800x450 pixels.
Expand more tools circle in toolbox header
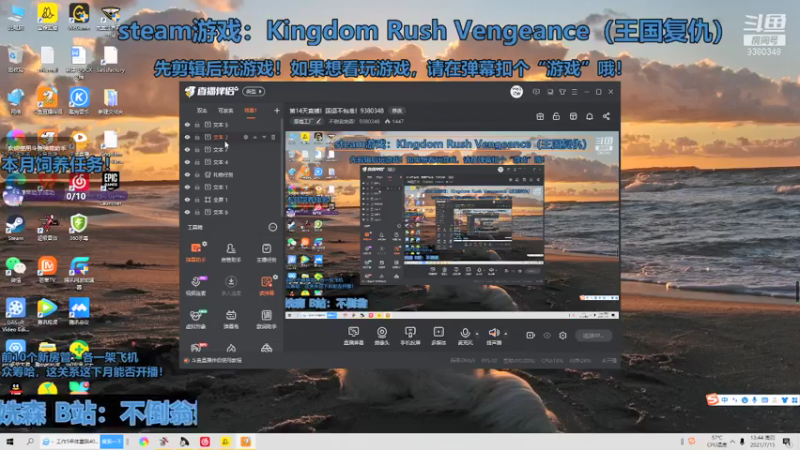pyautogui.click(x=272, y=227)
